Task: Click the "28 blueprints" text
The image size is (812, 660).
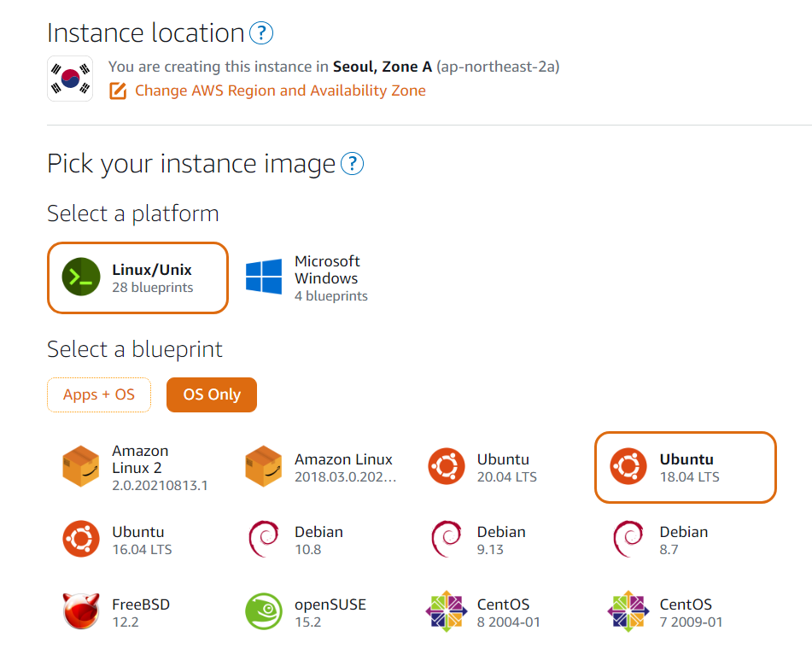Action: [153, 287]
